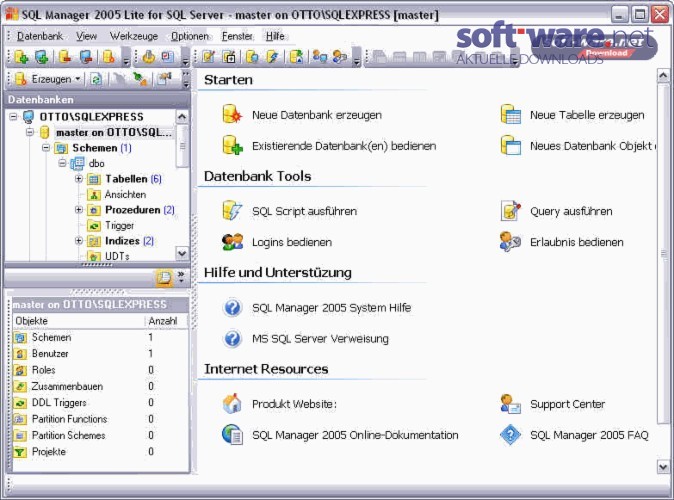The height and width of the screenshot is (500, 674).
Task: Select the Zusammenbauen row in objects list
Action: pos(100,386)
